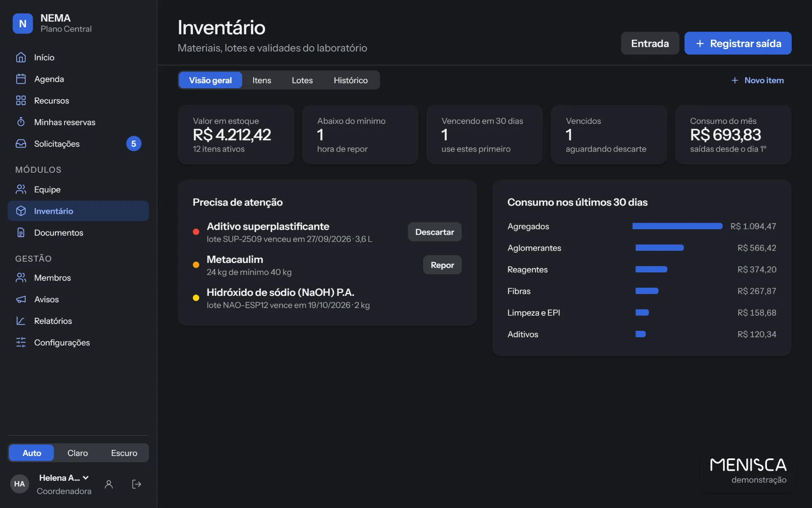Click the Configurações sliders icon

(x=21, y=342)
